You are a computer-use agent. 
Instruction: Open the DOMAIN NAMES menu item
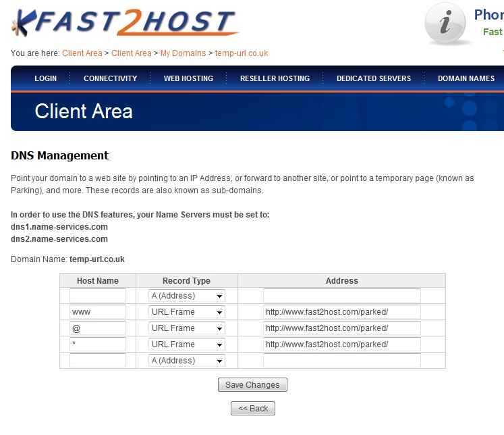(466, 78)
